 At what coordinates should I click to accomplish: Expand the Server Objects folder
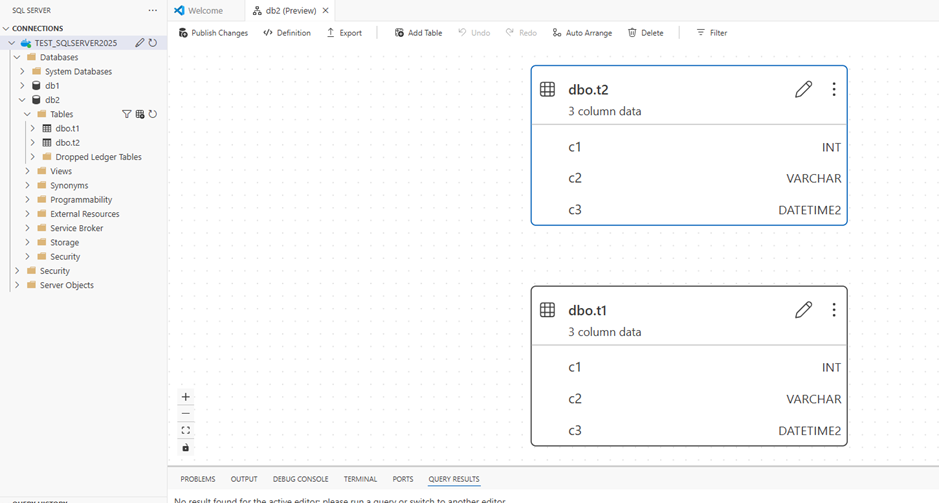click(x=17, y=285)
